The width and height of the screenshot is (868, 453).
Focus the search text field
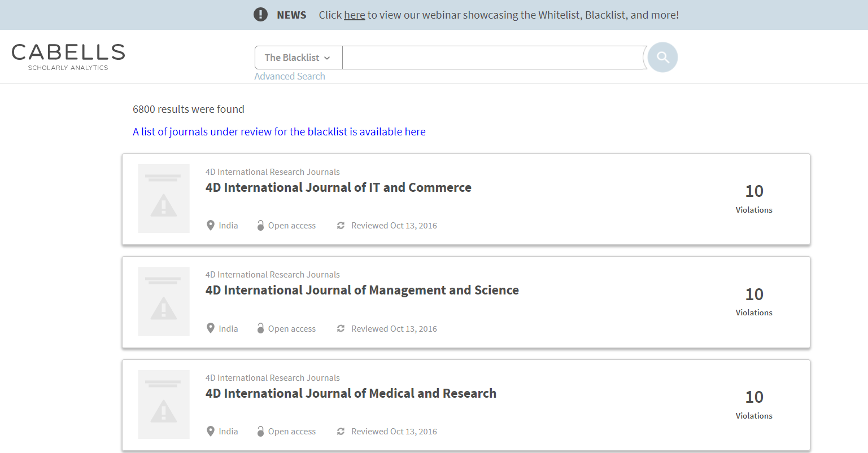pos(494,58)
